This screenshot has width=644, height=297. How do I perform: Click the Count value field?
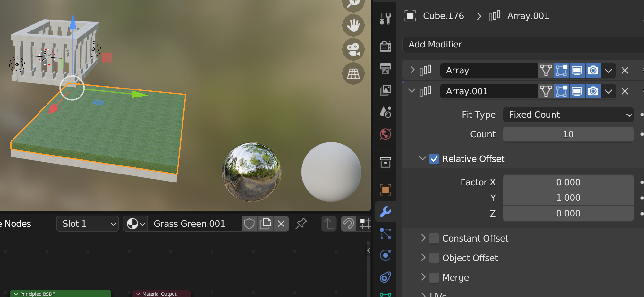[x=568, y=134]
